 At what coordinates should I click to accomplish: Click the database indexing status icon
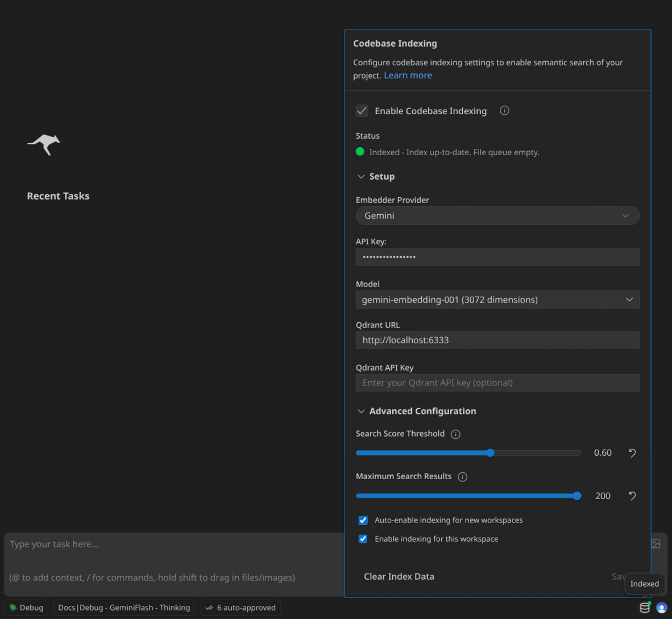pos(644,608)
